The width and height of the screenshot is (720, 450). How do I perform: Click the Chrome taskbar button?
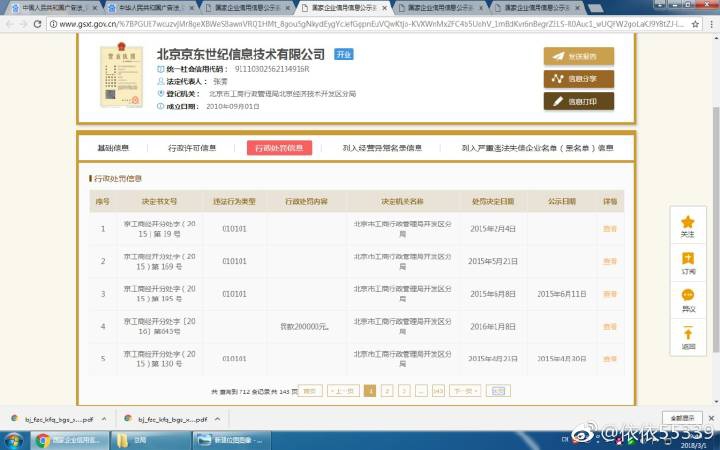coord(70,441)
